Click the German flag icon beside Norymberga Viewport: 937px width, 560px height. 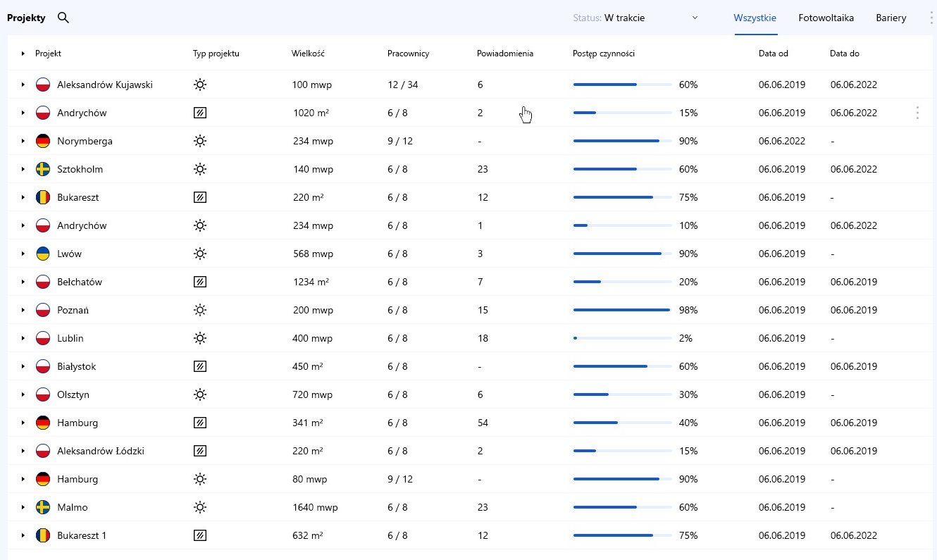click(x=43, y=141)
